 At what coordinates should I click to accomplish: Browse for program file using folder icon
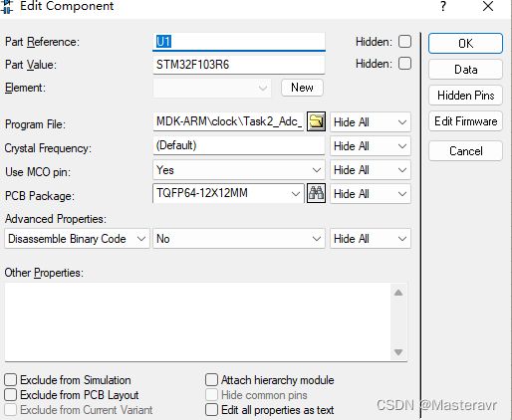coord(316,121)
